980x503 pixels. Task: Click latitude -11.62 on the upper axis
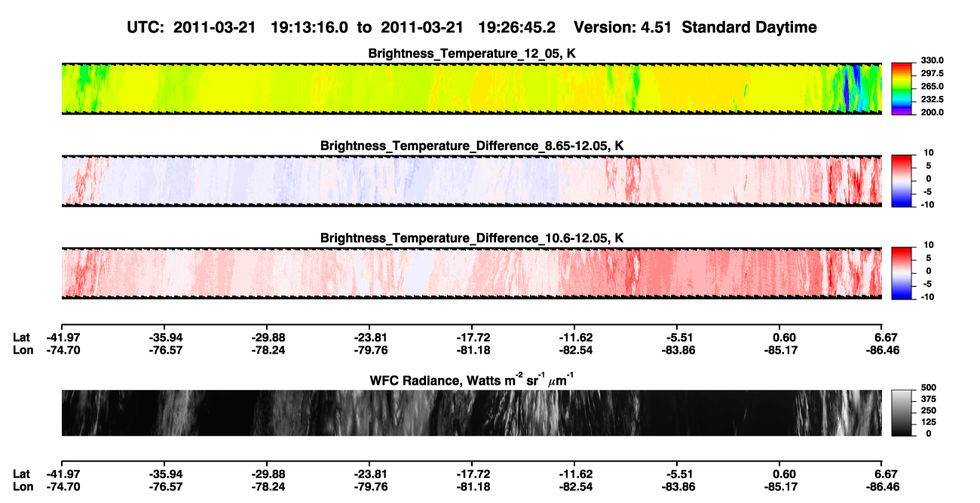pyautogui.click(x=574, y=337)
